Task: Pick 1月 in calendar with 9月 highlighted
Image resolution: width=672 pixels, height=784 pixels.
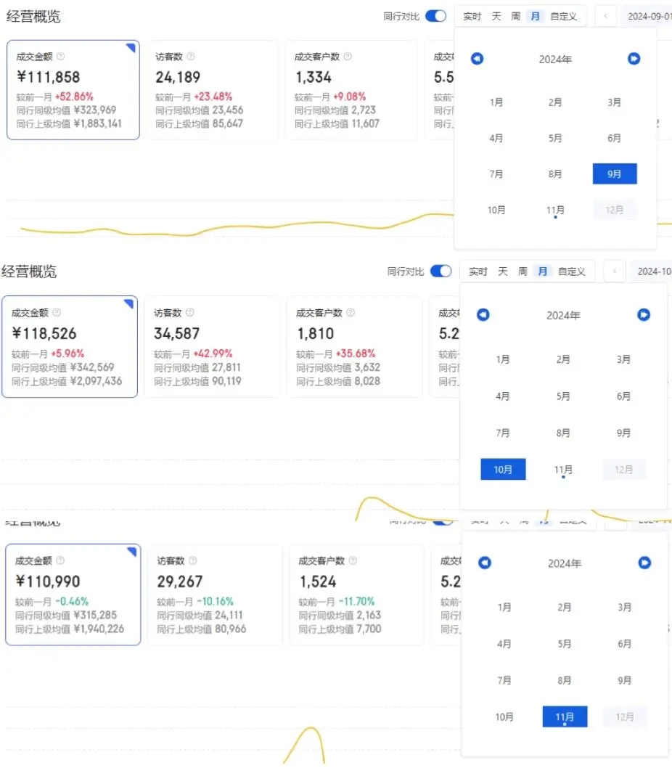Action: pyautogui.click(x=496, y=102)
